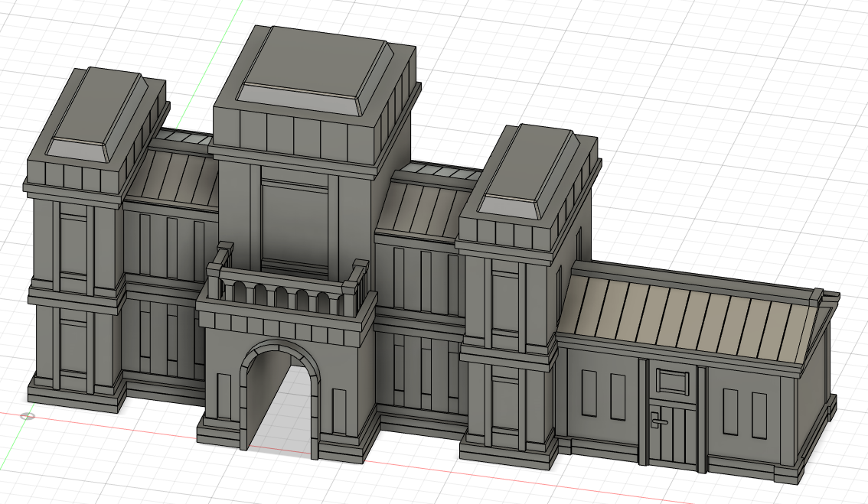Select the transom window above the annex door
This screenshot has width=868, height=504.
[x=671, y=382]
